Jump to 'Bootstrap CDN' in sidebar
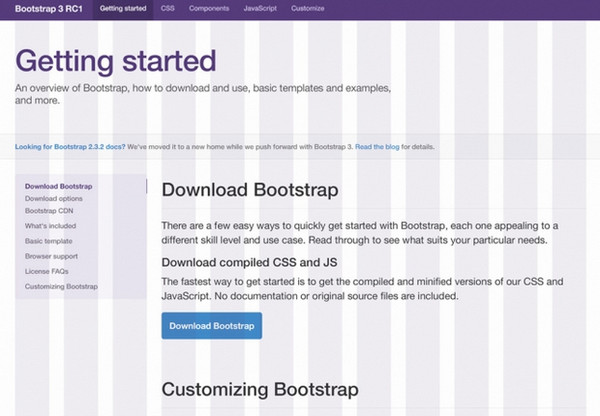600x416 pixels. pyautogui.click(x=49, y=211)
